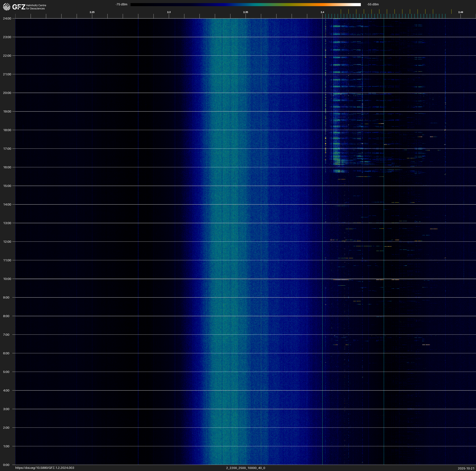Click the 2.49 frequency axis label
476x471 pixels.
pos(460,12)
